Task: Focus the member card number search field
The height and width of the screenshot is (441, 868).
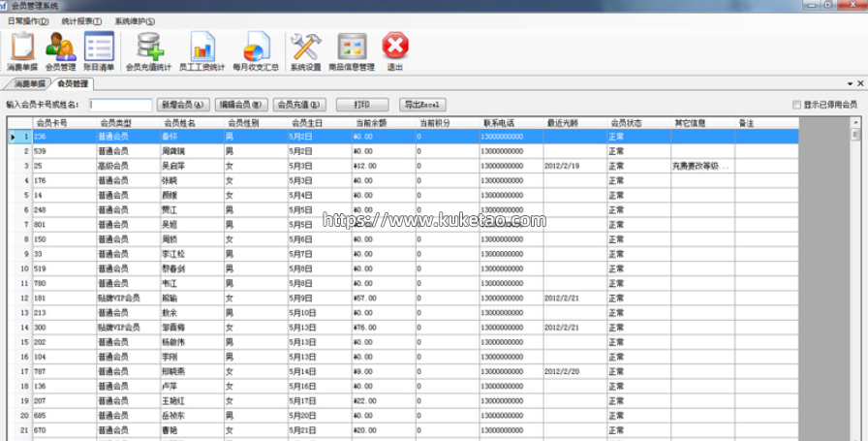Action: tap(121, 105)
